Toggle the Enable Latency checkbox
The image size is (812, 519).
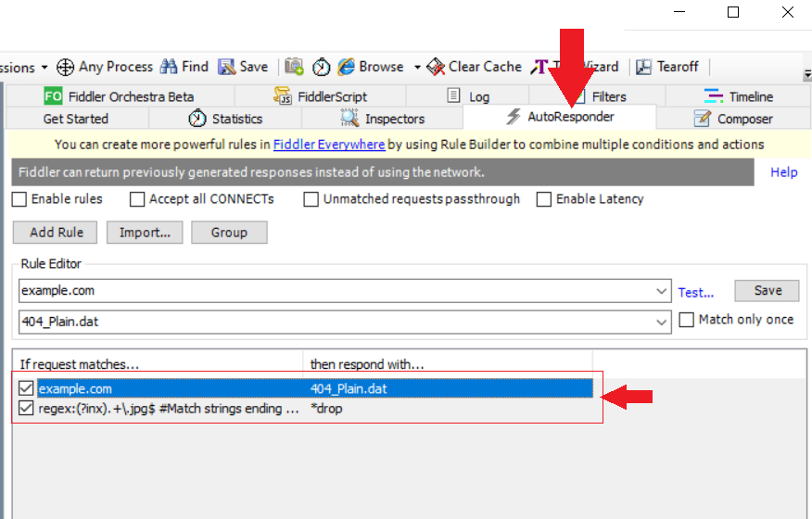point(544,199)
